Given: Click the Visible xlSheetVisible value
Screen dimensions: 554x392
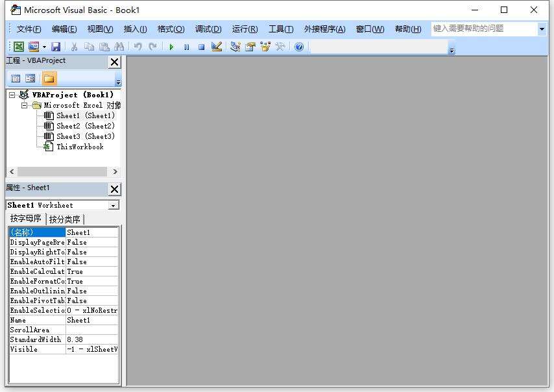Looking at the screenshot, I should coord(92,349).
